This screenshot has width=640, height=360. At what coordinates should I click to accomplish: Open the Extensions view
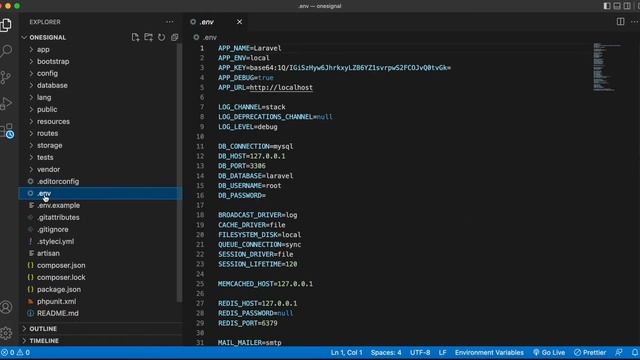click(7, 131)
